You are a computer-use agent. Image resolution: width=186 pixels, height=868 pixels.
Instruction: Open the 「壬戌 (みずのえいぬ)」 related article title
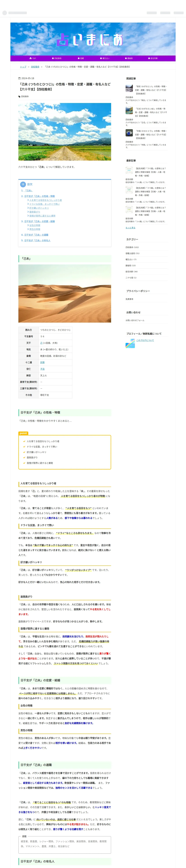[x=151, y=112]
